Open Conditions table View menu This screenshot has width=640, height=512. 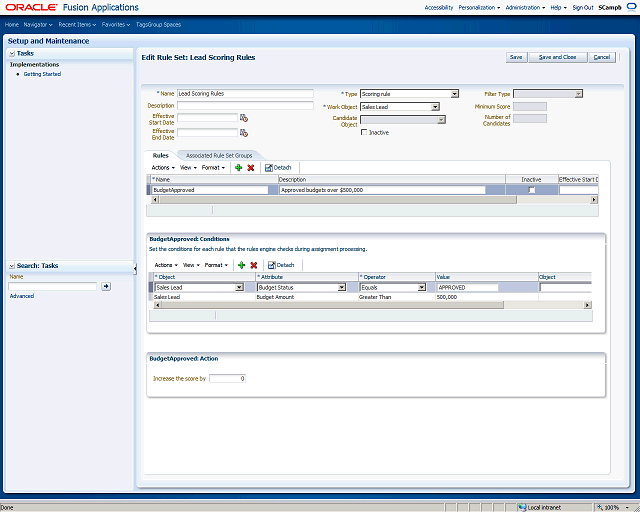(191, 265)
